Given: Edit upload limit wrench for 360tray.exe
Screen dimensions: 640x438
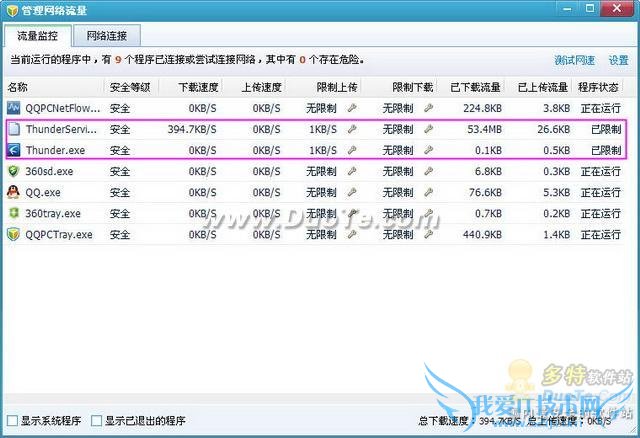Looking at the screenshot, I should point(352,213).
